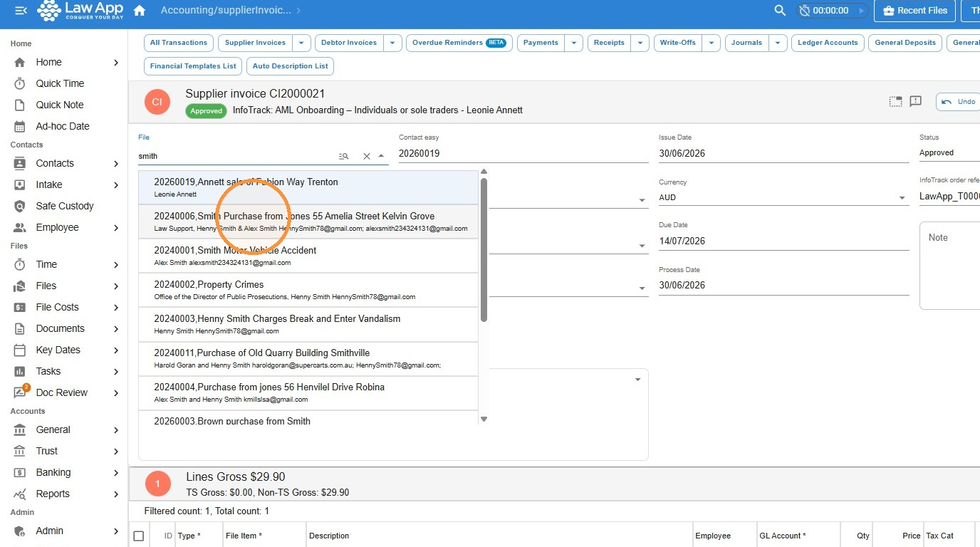Expand the Payments dropdown arrow

[574, 43]
